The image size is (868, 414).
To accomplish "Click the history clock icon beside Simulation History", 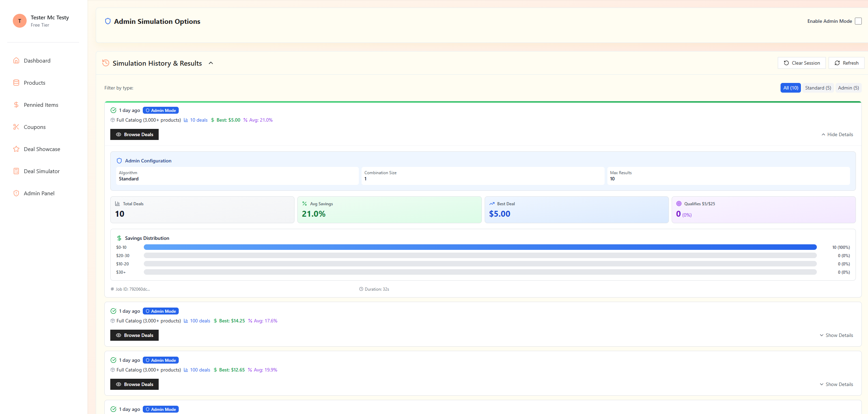I will click(x=106, y=63).
